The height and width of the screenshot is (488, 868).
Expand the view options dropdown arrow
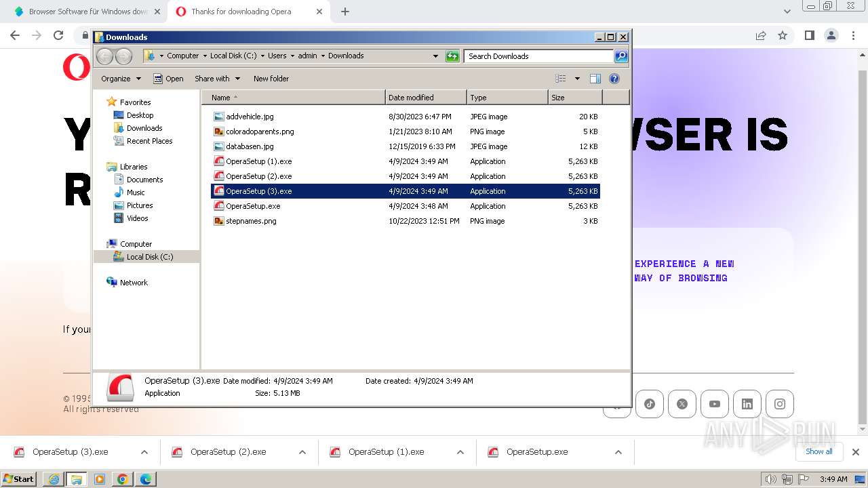[x=577, y=79]
